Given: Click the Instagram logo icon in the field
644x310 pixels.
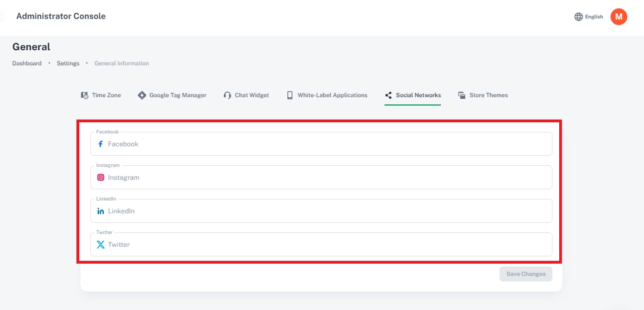Looking at the screenshot, I should click(100, 178).
